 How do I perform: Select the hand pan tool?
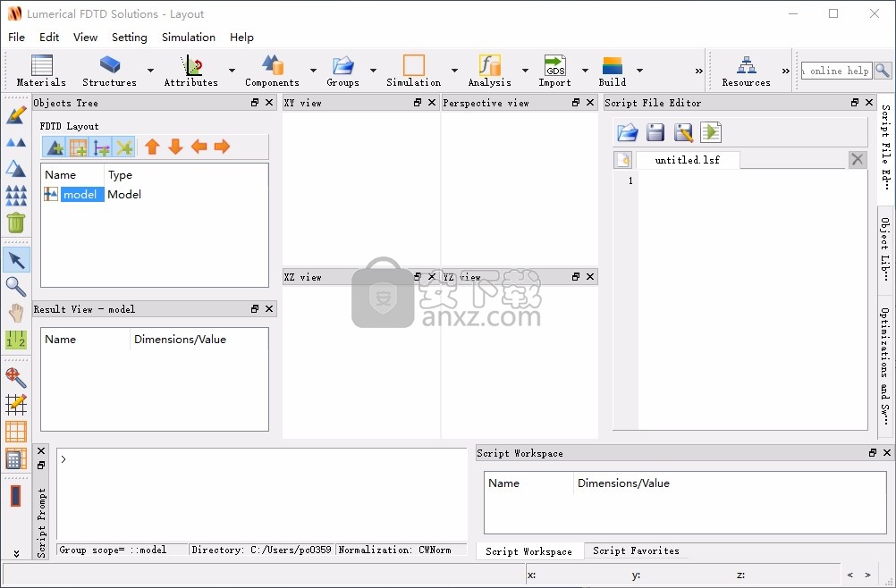16,313
